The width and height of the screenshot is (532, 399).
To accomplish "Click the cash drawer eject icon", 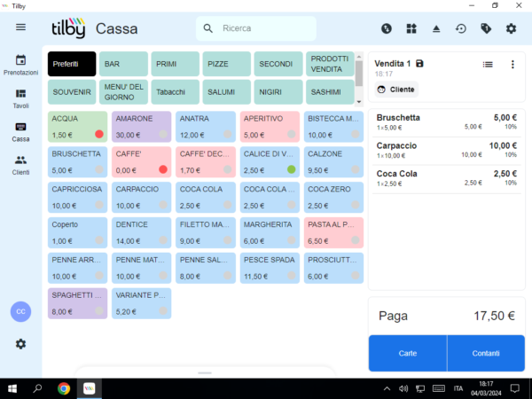I will tap(435, 28).
